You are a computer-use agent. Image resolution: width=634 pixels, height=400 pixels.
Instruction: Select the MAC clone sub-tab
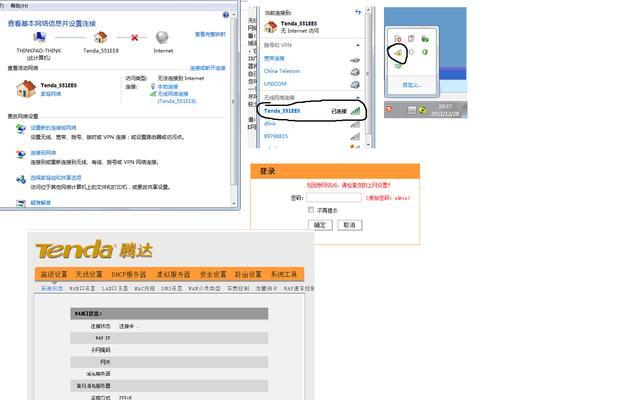pos(144,288)
